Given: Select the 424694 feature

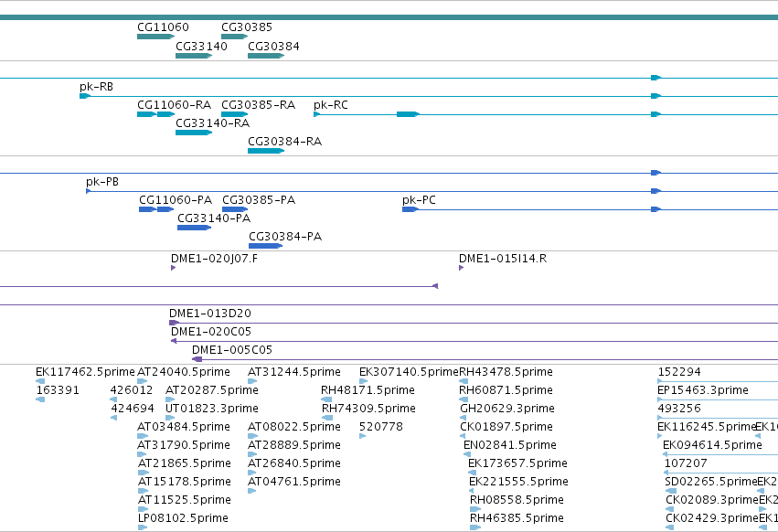Looking at the screenshot, I should pos(113,419).
